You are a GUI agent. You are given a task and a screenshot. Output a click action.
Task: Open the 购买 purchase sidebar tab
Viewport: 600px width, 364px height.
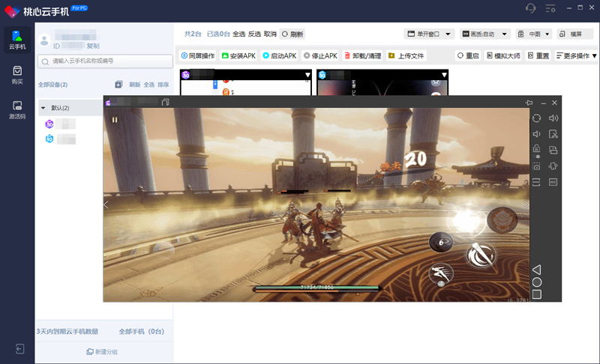(x=17, y=75)
